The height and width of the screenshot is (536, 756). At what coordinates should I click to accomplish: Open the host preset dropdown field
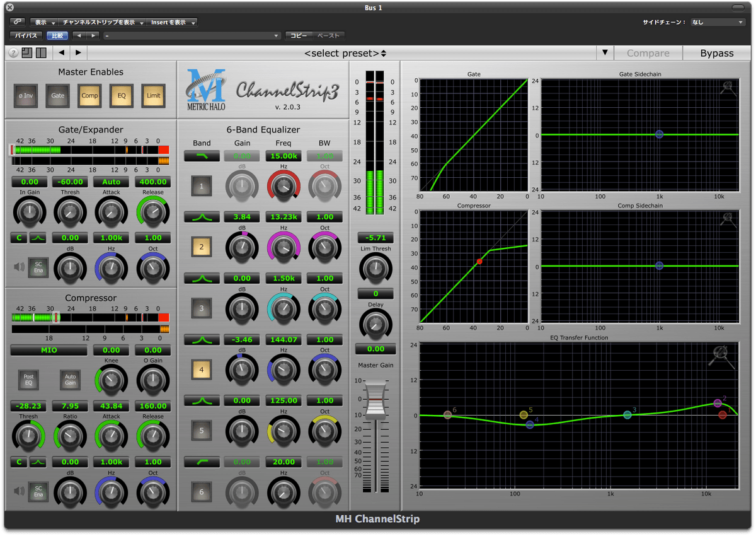coord(192,36)
